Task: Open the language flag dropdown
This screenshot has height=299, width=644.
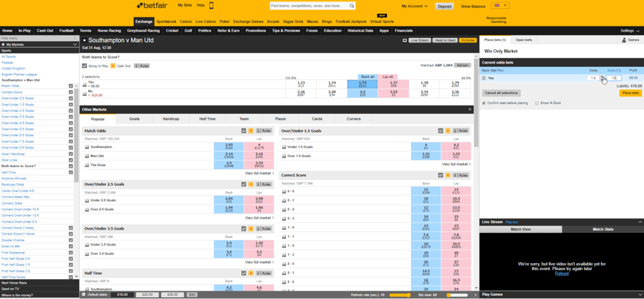Action: (500, 6)
